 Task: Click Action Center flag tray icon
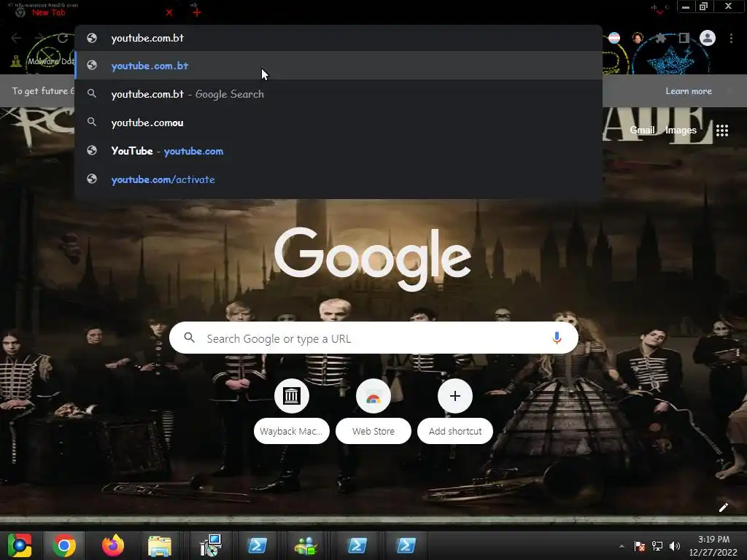pyautogui.click(x=640, y=545)
